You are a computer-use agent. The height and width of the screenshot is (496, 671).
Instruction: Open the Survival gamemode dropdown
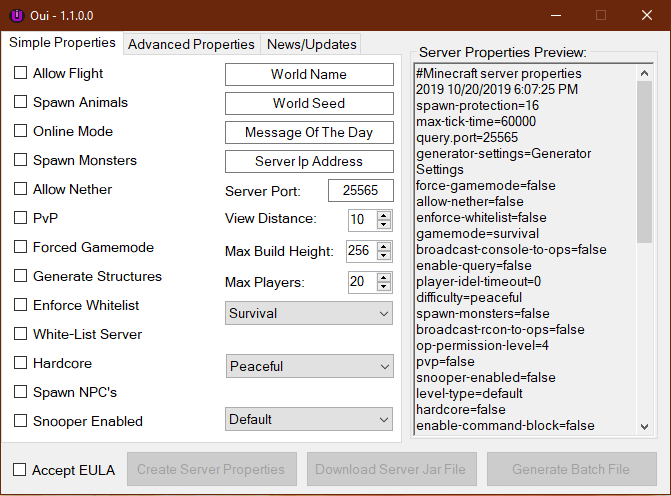pyautogui.click(x=309, y=313)
